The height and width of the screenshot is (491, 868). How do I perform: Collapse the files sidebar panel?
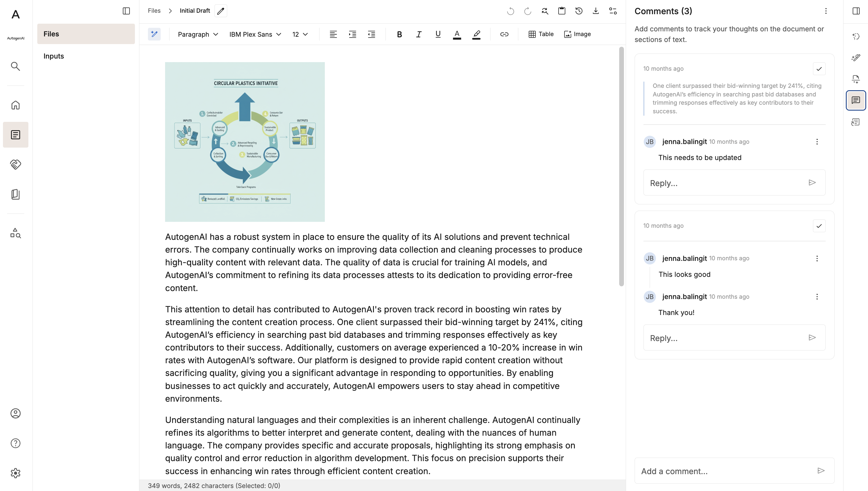click(x=126, y=11)
